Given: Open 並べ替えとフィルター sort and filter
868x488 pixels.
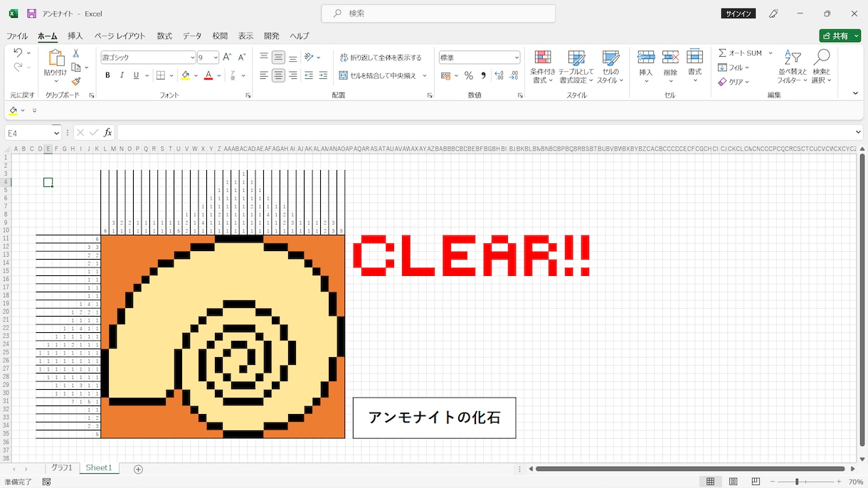Looking at the screenshot, I should (793, 68).
